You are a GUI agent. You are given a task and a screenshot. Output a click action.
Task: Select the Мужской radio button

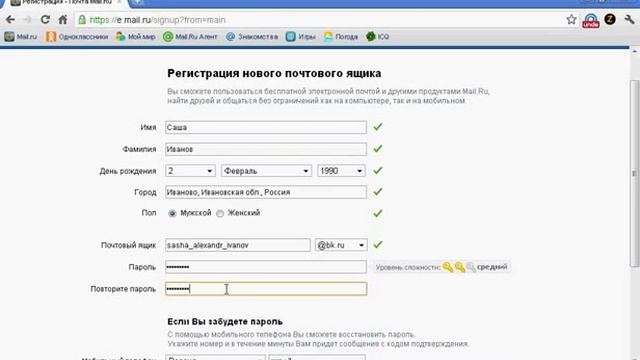pos(172,213)
